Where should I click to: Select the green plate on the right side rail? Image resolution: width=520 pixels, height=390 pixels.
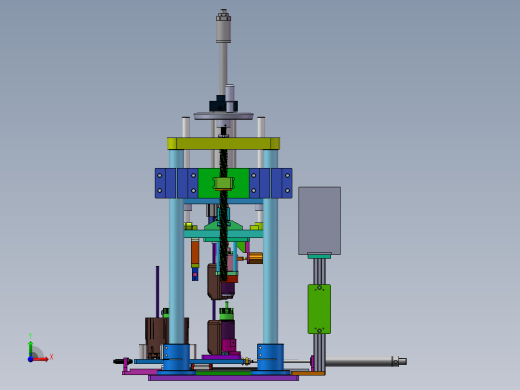point(319,309)
